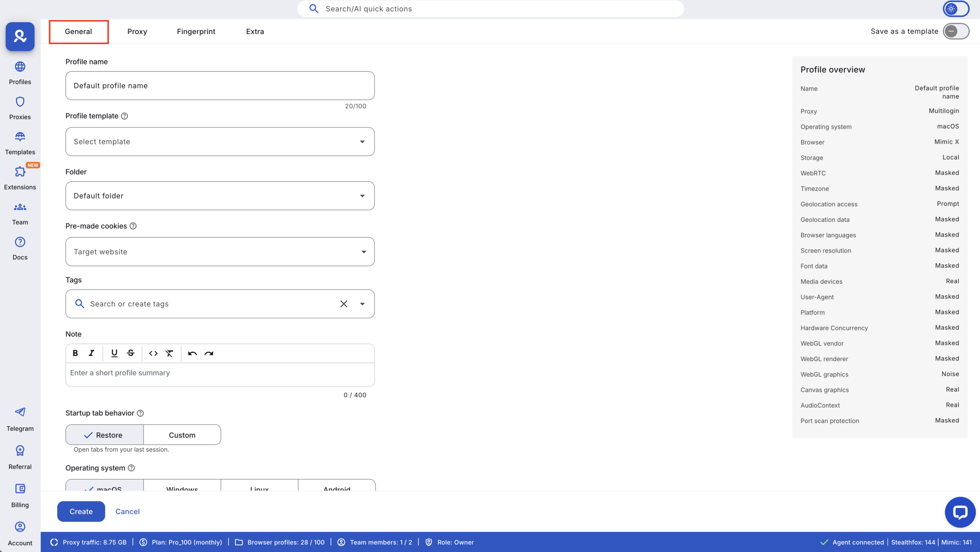Open the Default folder dropdown
The width and height of the screenshot is (980, 552).
pos(220,196)
